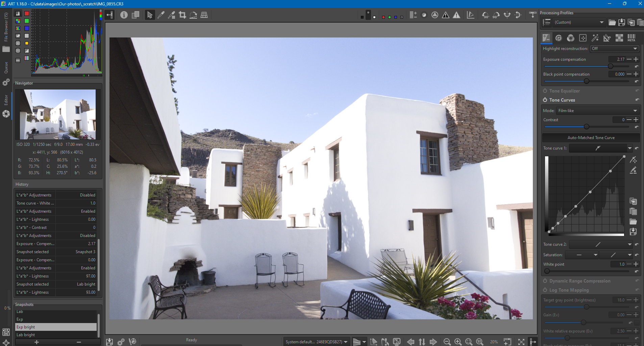Save the current image to disk
644x346 pixels.
pyautogui.click(x=109, y=342)
